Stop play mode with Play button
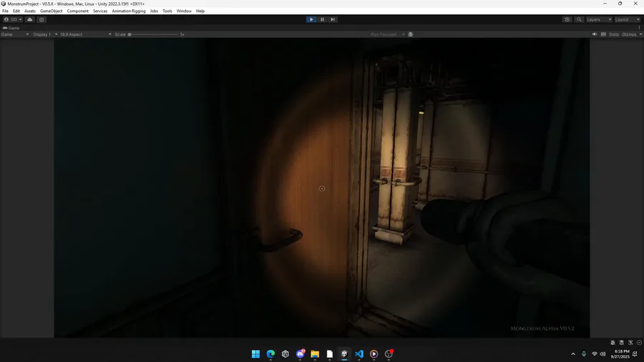This screenshot has width=644, height=362. click(x=311, y=19)
